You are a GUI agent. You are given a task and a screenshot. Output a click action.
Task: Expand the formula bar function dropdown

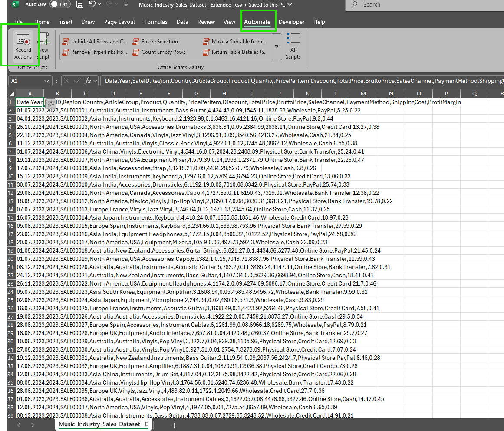tap(96, 81)
